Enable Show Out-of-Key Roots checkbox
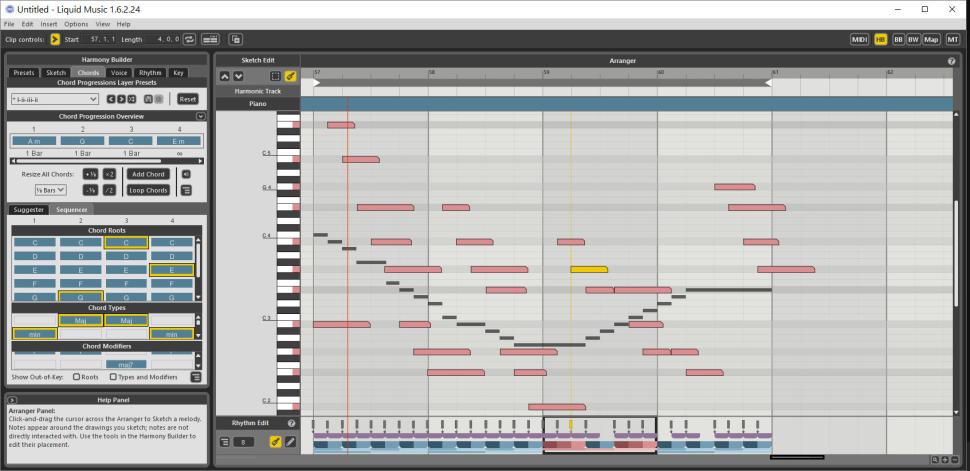This screenshot has height=471, width=970. coord(76,377)
